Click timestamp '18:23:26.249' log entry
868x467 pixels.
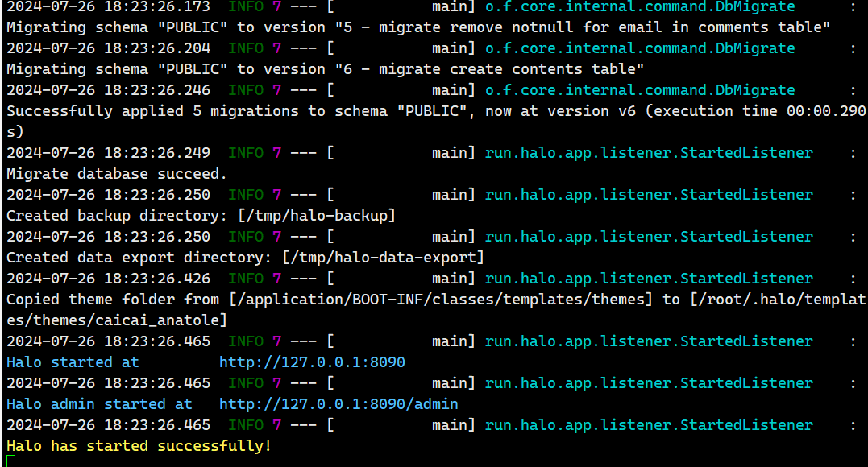coord(157,153)
